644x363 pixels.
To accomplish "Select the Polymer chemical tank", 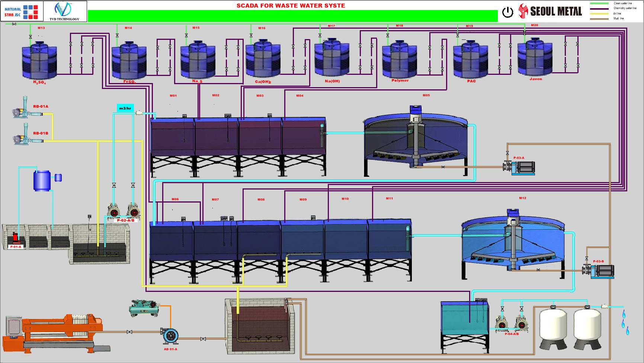I will click(400, 59).
